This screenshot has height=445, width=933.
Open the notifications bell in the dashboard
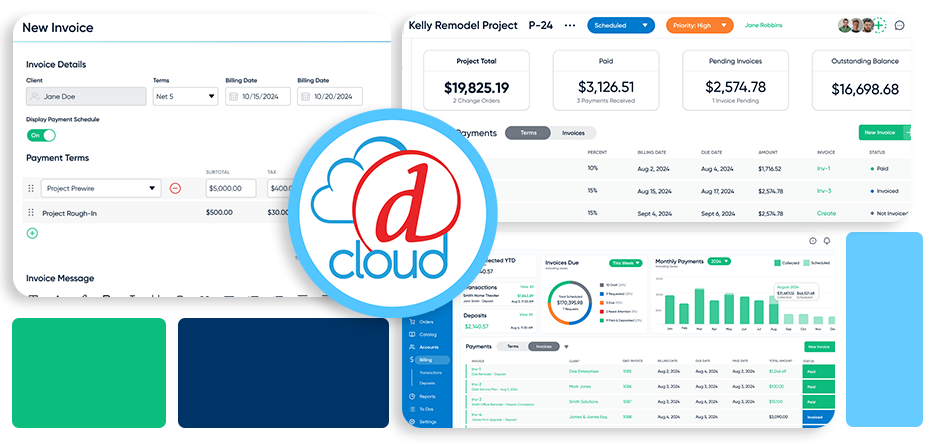[826, 241]
